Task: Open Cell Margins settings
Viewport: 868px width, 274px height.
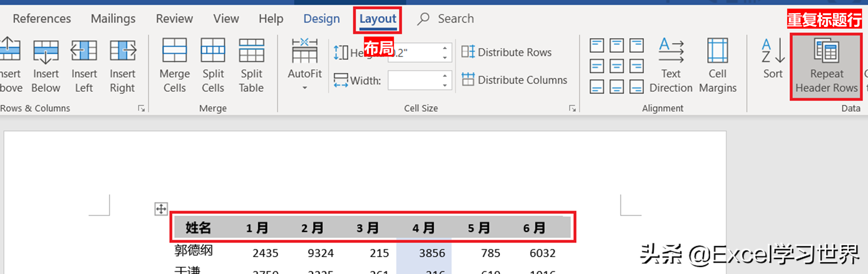Action: (718, 66)
